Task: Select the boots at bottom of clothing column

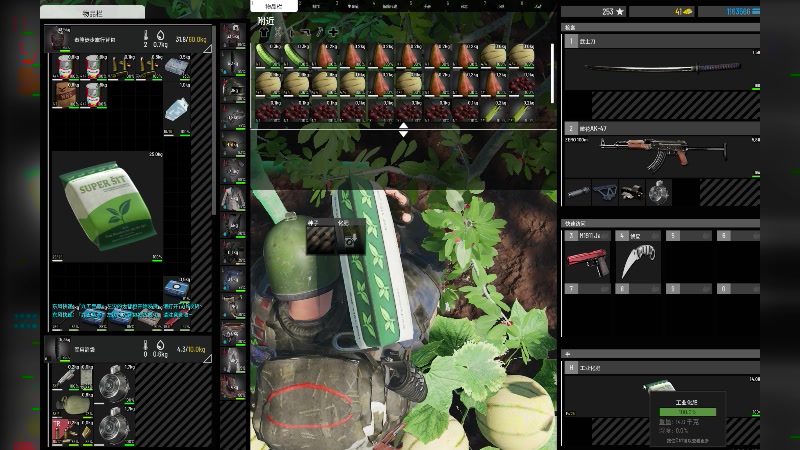Action: [233, 387]
